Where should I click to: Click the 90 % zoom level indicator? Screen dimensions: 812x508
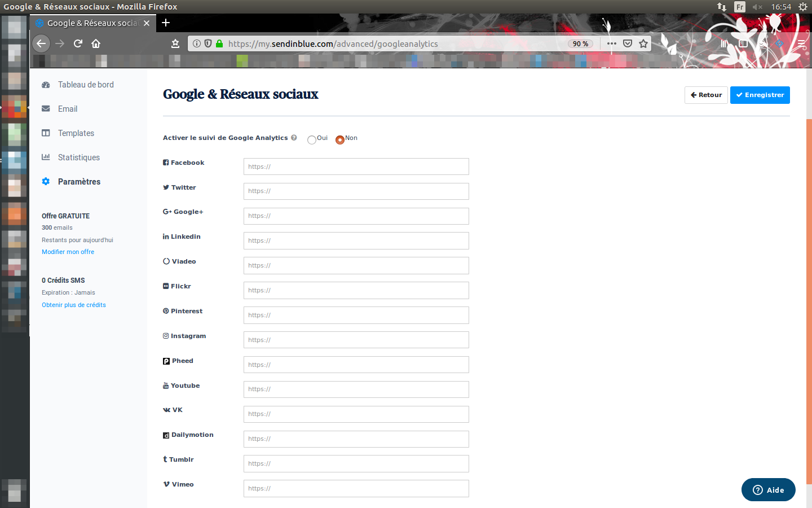[x=580, y=43]
